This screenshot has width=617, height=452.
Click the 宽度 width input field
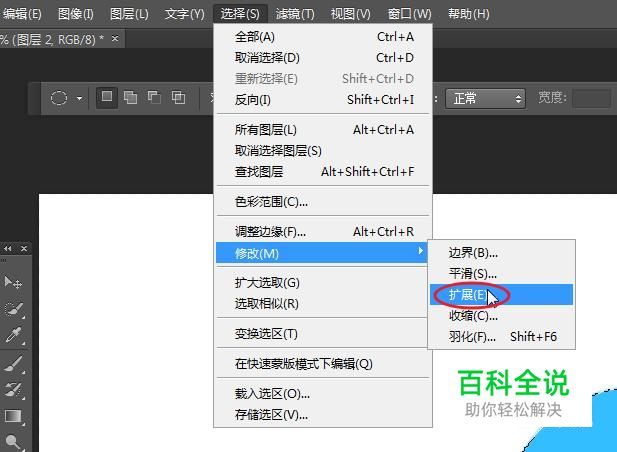tap(591, 98)
